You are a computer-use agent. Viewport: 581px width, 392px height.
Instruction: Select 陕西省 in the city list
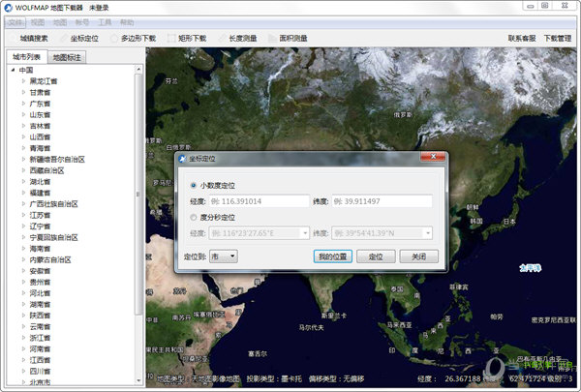(x=40, y=316)
